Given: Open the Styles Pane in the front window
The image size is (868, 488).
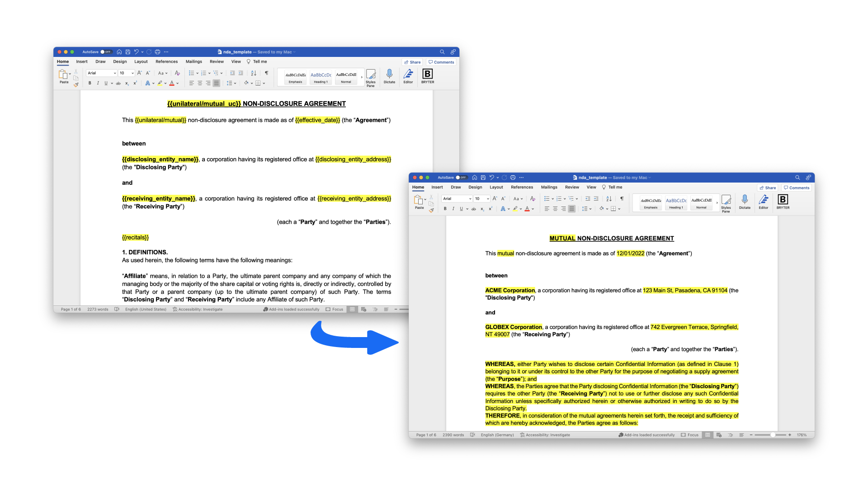Looking at the screenshot, I should tap(726, 202).
